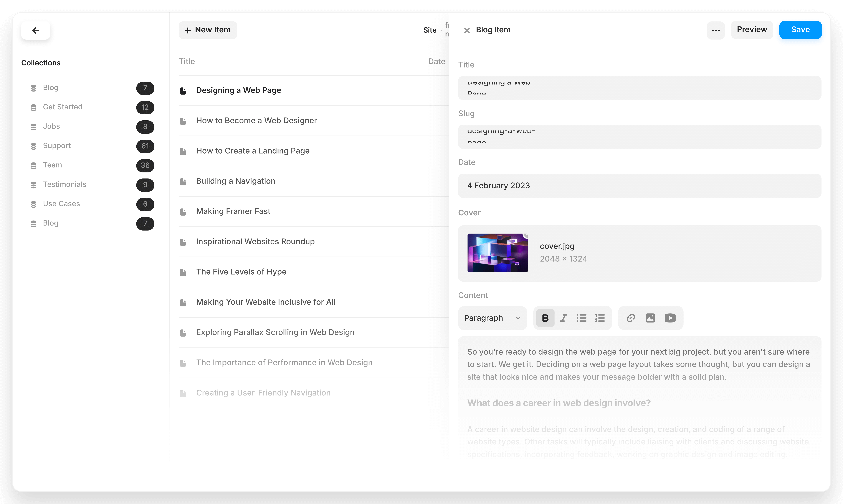843x504 pixels.
Task: Create a New Item
Action: [x=208, y=30]
